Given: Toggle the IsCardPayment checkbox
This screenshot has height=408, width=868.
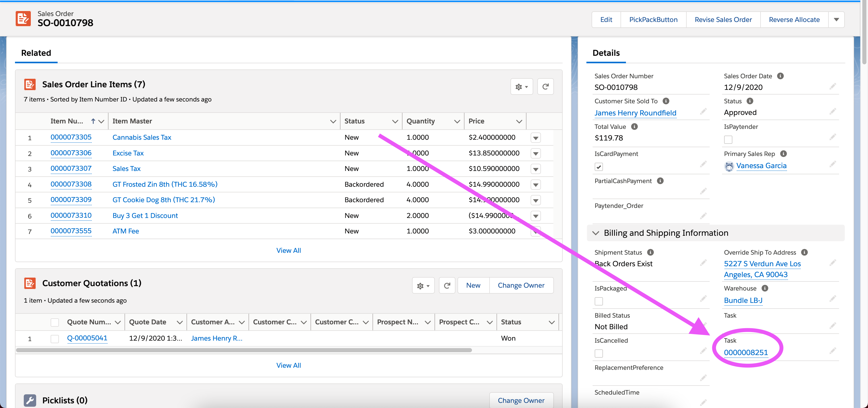Looking at the screenshot, I should [599, 167].
